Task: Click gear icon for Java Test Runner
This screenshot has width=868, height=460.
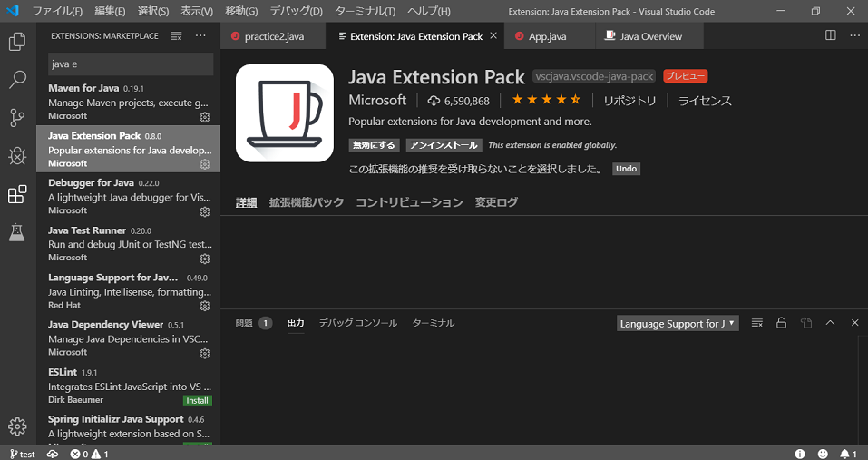Action: 205,259
